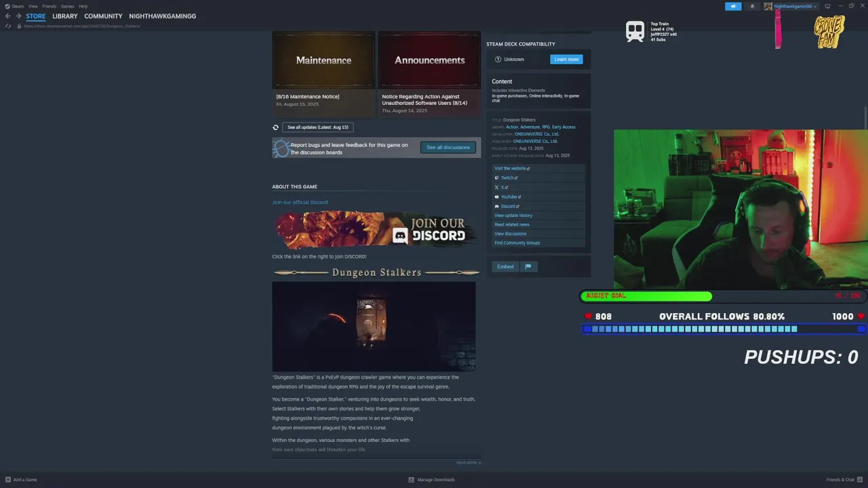Click the YouTube icon in links list
This screenshot has height=488, width=868.
[x=496, y=197]
